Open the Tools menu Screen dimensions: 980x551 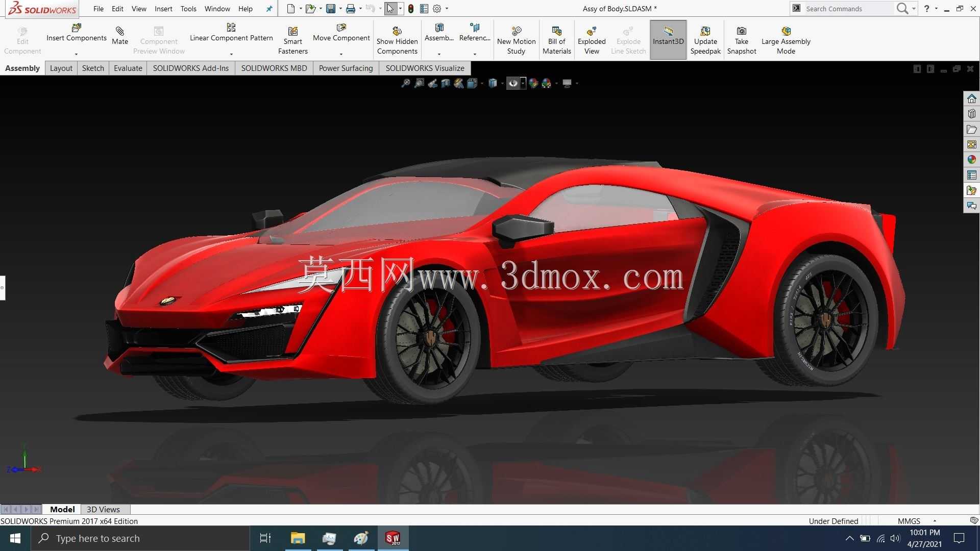point(188,9)
